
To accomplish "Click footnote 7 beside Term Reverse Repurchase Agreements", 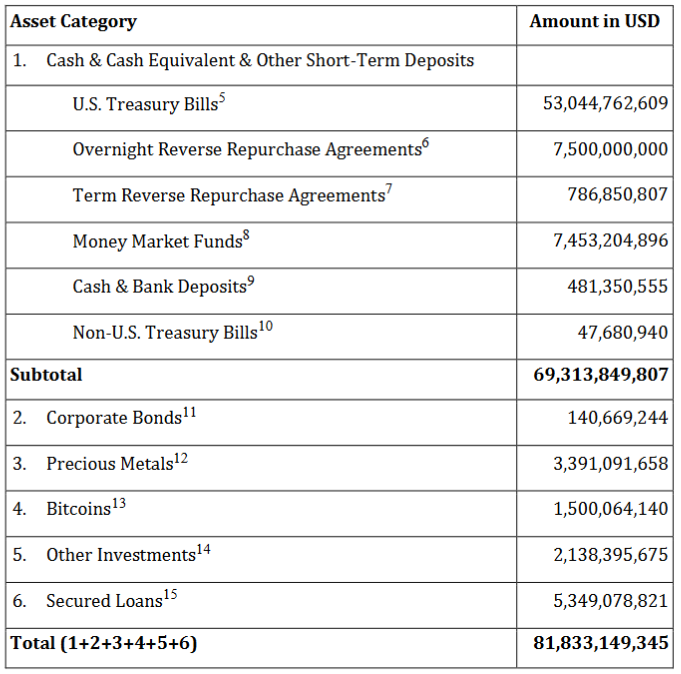I will click(389, 190).
